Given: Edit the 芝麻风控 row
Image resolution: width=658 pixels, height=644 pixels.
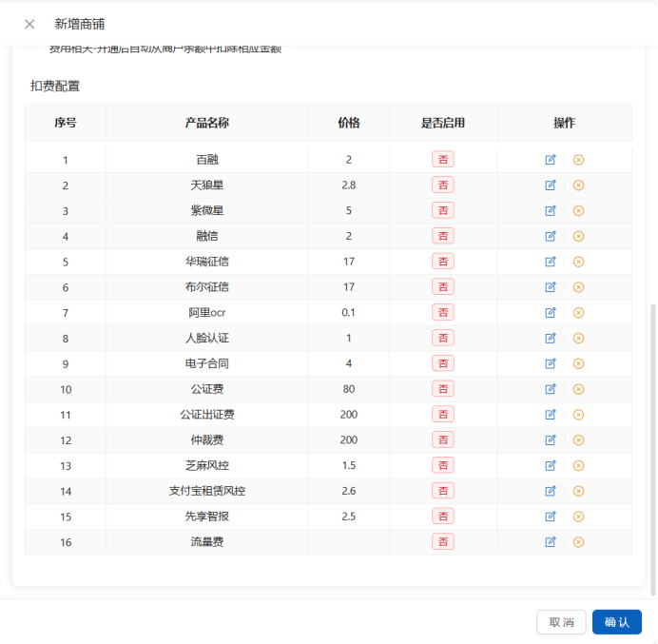Looking at the screenshot, I should coord(551,465).
